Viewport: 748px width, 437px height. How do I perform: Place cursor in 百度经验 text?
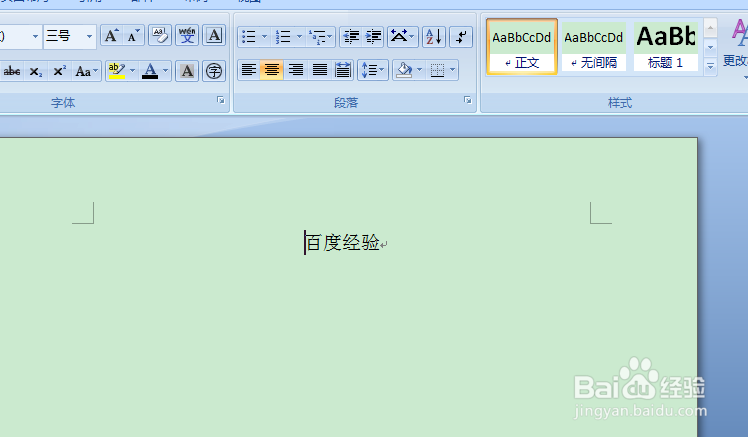(x=343, y=243)
